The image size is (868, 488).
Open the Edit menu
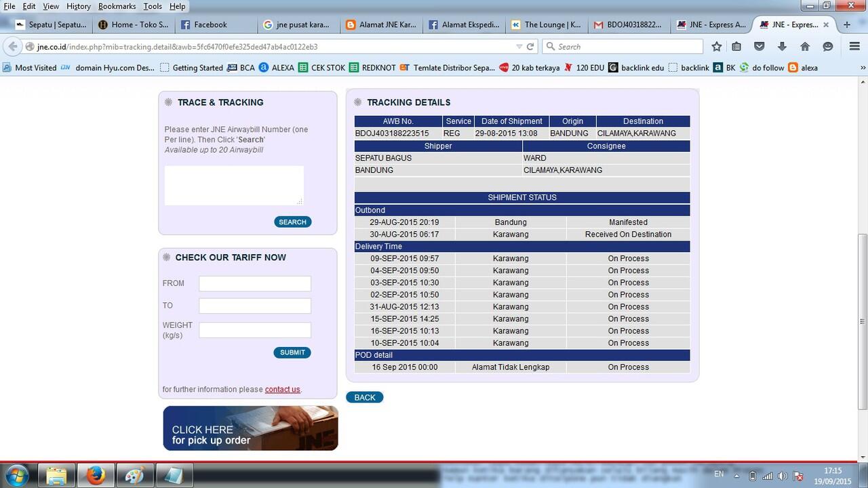pos(29,6)
